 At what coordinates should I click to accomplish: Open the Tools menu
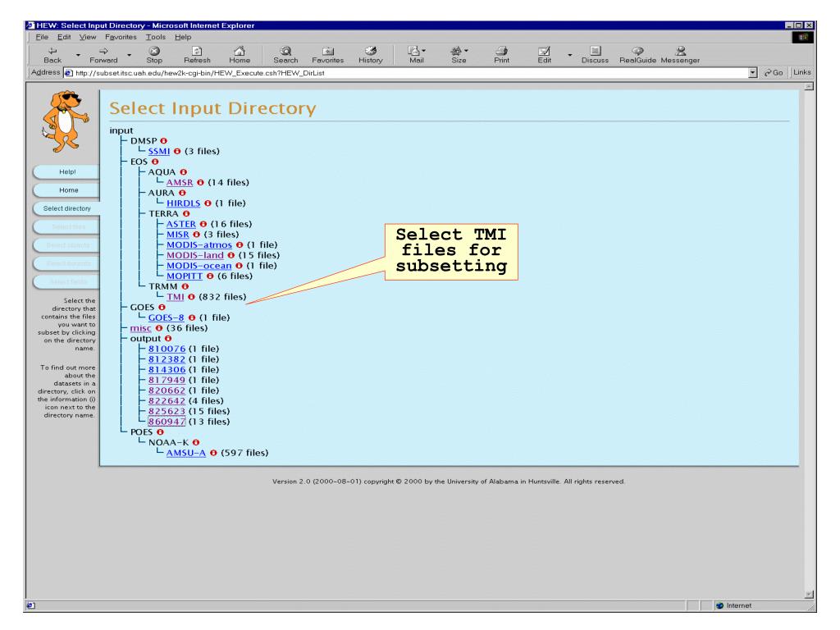[155, 38]
